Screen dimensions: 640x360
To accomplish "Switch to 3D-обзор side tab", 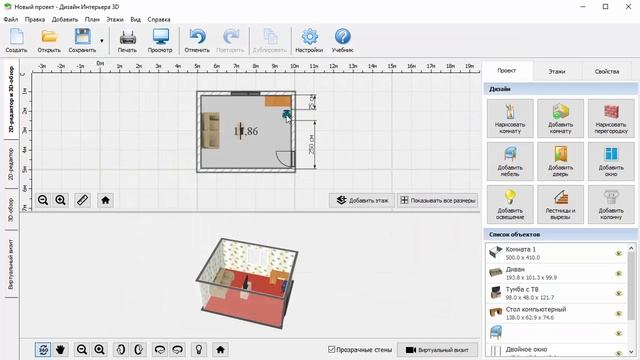I will (11, 210).
